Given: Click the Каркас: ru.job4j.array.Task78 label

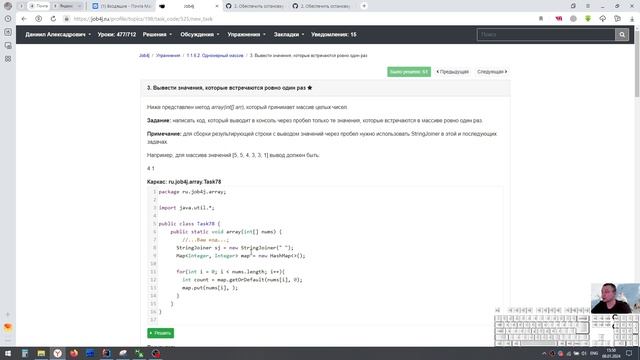Looking at the screenshot, I should pos(184,182).
